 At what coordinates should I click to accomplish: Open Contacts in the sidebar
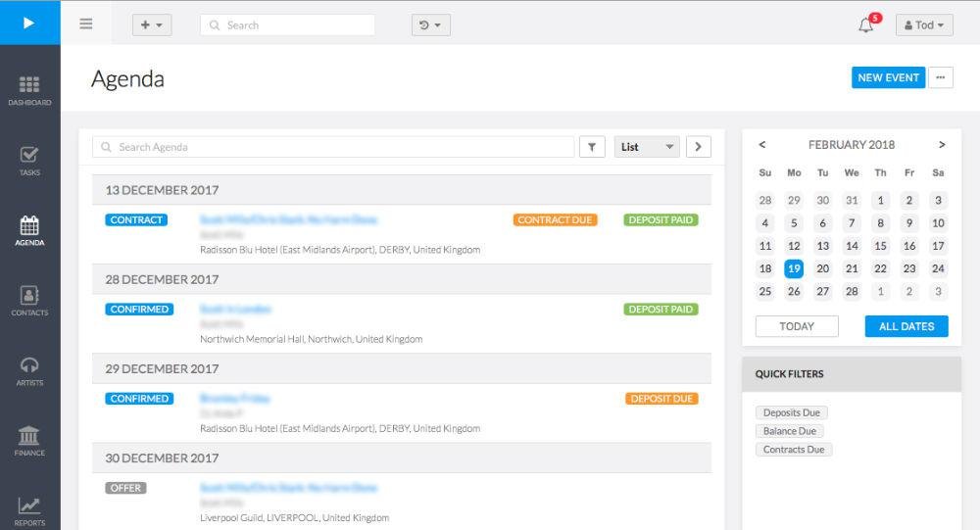29,300
